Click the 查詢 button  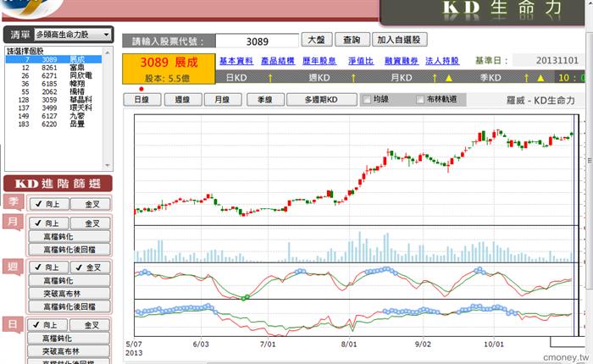point(352,40)
